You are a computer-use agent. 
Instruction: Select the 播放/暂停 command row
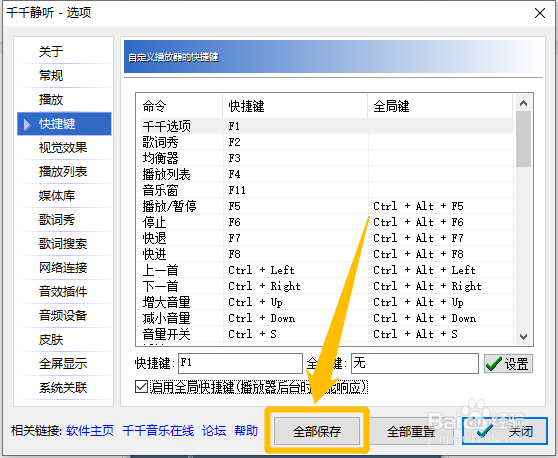325,206
